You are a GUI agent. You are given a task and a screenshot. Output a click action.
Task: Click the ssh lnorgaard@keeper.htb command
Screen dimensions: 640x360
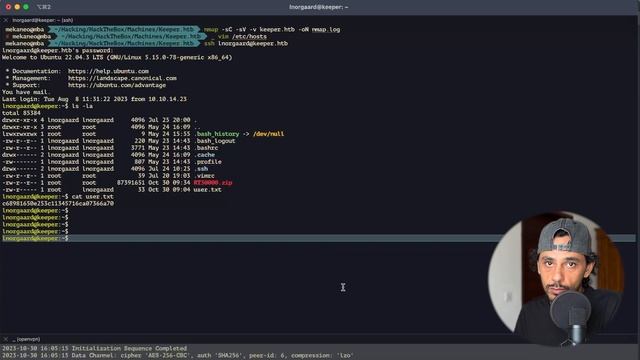(246, 43)
